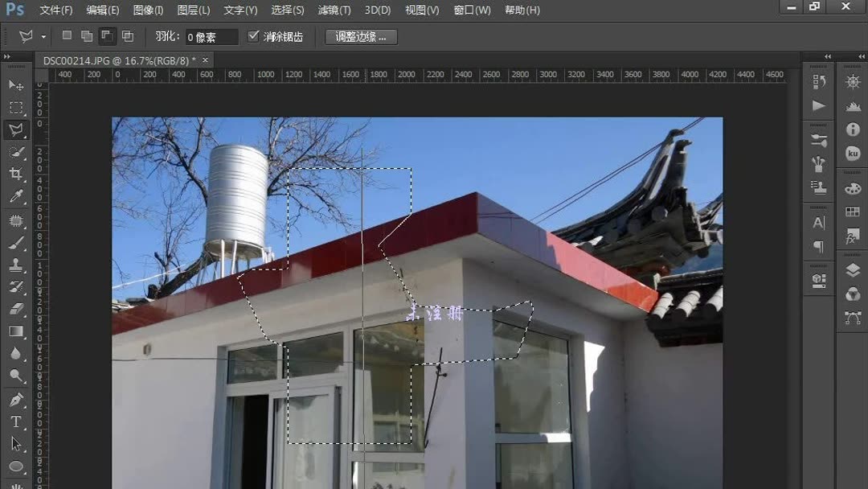868x489 pixels.
Task: Select the Rectangular Marquee tool
Action: (x=16, y=107)
